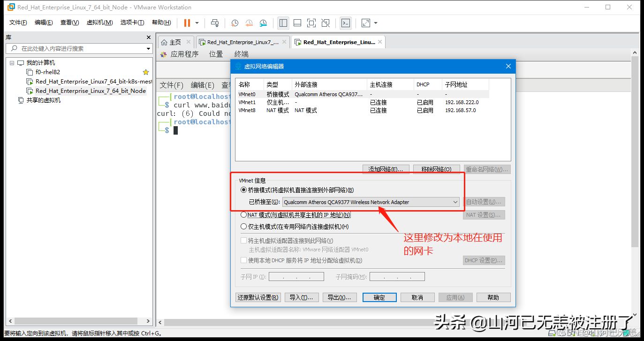The width and height of the screenshot is (644, 341).
Task: Close the Red_Hat_Enterprise_Linu... active tab
Action: 380,42
